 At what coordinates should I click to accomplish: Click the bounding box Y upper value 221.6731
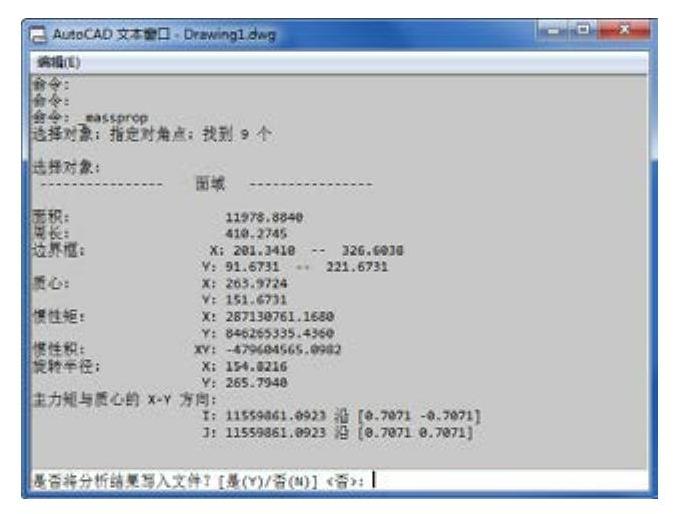coord(357,267)
